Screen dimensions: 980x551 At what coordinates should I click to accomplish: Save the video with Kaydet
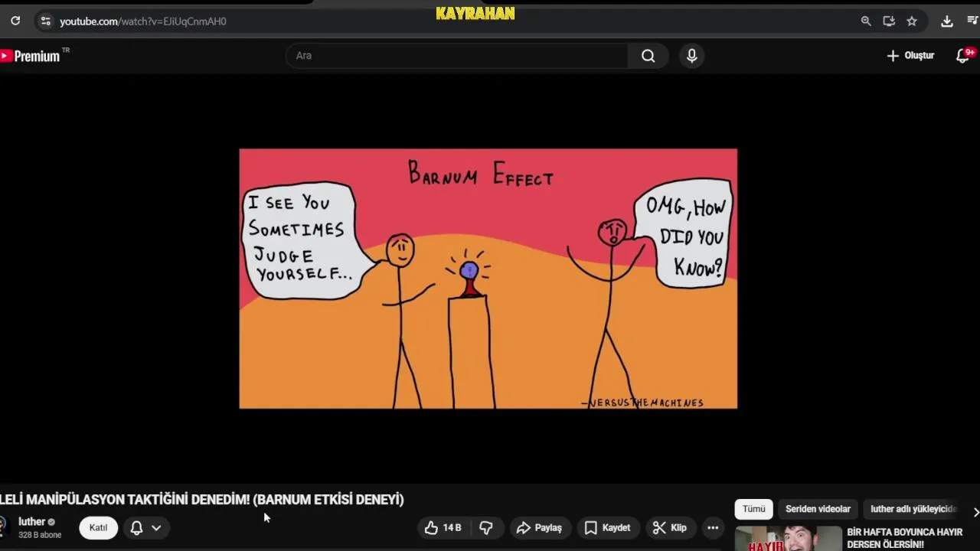pos(608,527)
